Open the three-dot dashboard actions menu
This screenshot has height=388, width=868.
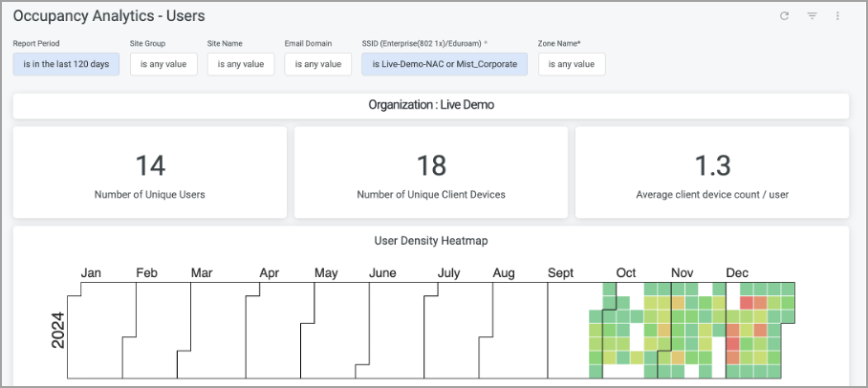pos(837,16)
